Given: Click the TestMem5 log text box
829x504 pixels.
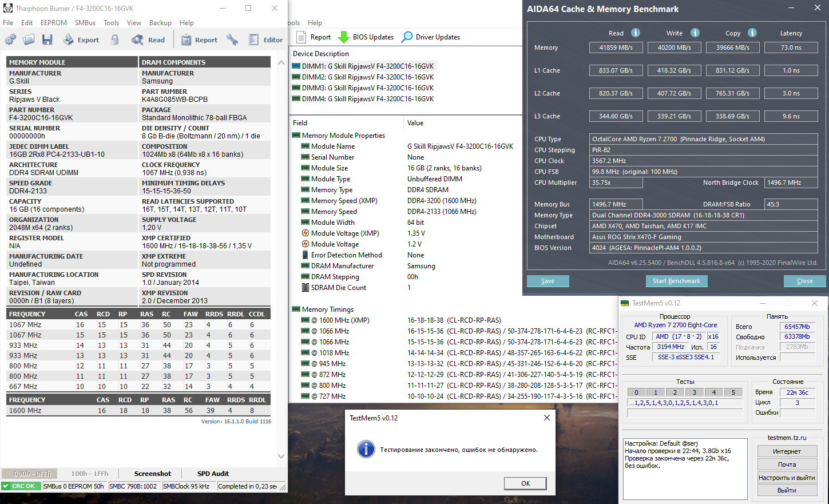Looking at the screenshot, I should [x=685, y=468].
